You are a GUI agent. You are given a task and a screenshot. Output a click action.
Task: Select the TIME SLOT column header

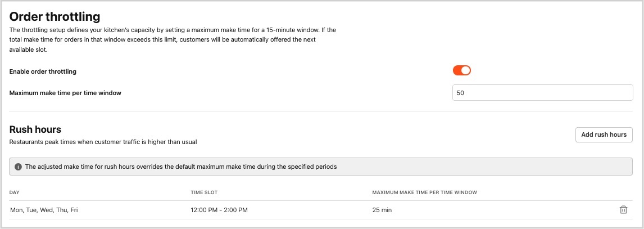tap(204, 192)
